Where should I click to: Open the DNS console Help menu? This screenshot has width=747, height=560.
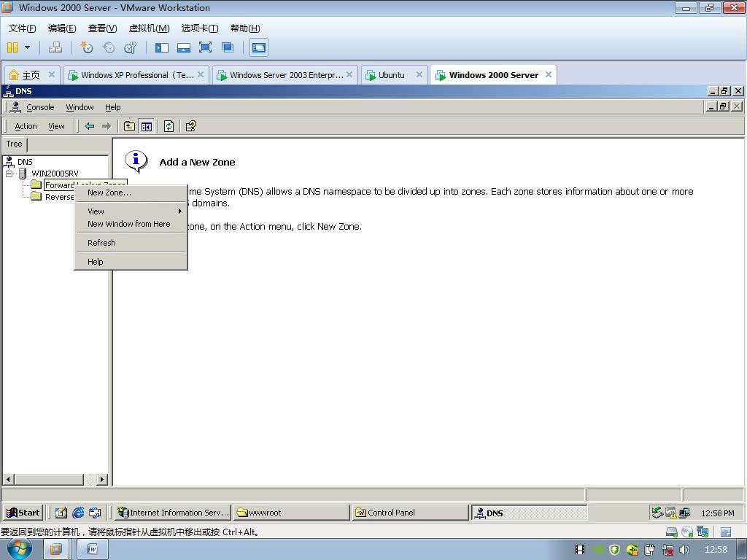pos(113,107)
